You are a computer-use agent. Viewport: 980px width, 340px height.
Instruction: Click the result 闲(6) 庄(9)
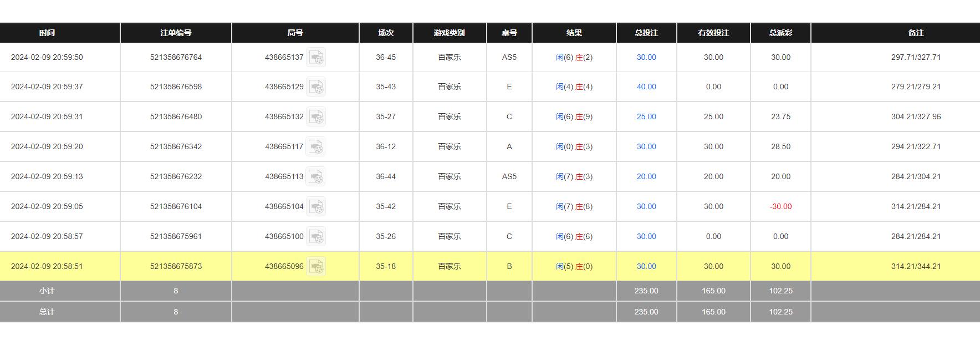click(x=574, y=117)
